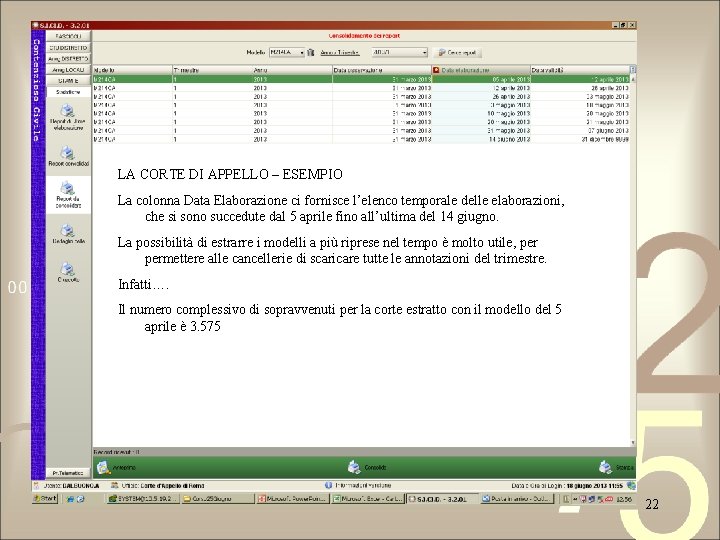The image size is (720, 540).
Task: Open the Modello dropdown list
Action: pos(287,52)
